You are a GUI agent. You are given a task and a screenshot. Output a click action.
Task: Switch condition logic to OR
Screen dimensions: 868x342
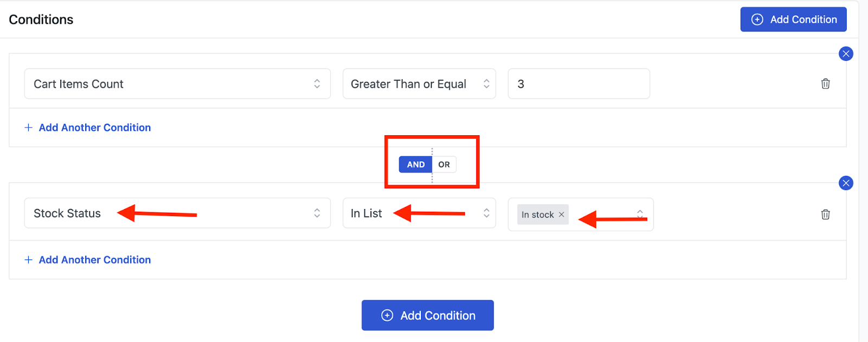[444, 164]
